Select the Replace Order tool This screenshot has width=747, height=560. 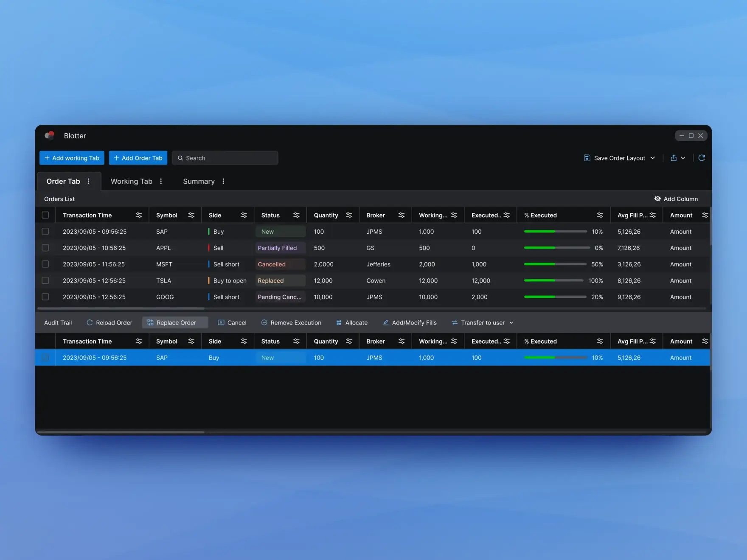pyautogui.click(x=175, y=322)
